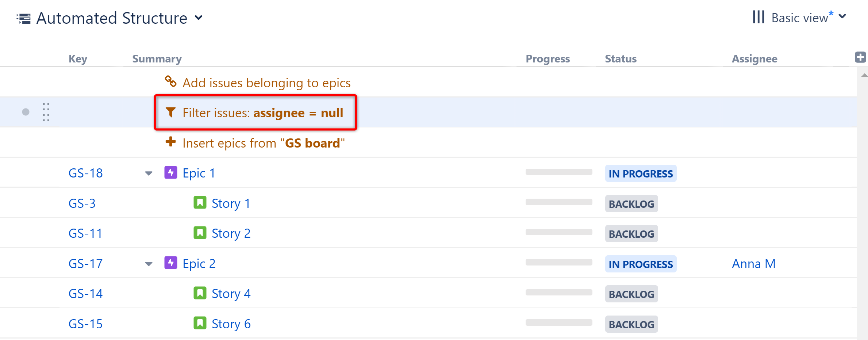Toggle the enable dot beside the filter generator
The height and width of the screenshot is (340, 868).
(x=25, y=112)
